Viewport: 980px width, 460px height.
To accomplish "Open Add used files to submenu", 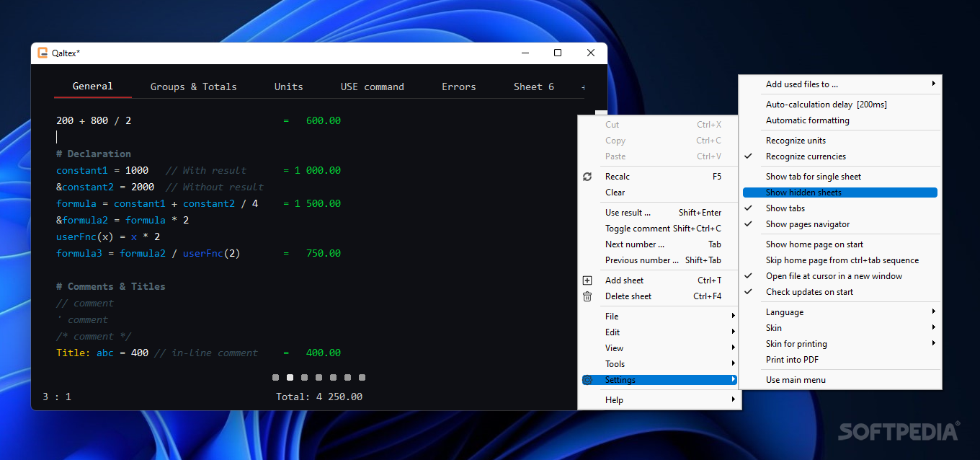I will (x=840, y=84).
